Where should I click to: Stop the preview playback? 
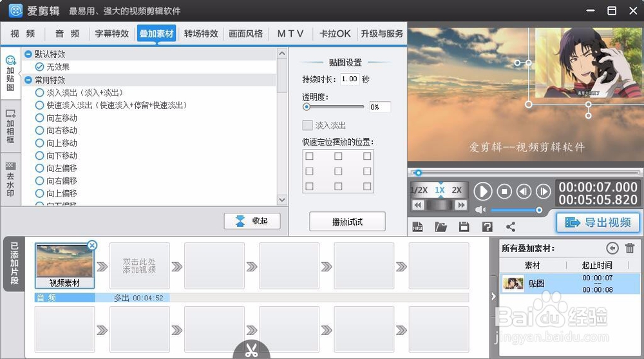click(504, 191)
